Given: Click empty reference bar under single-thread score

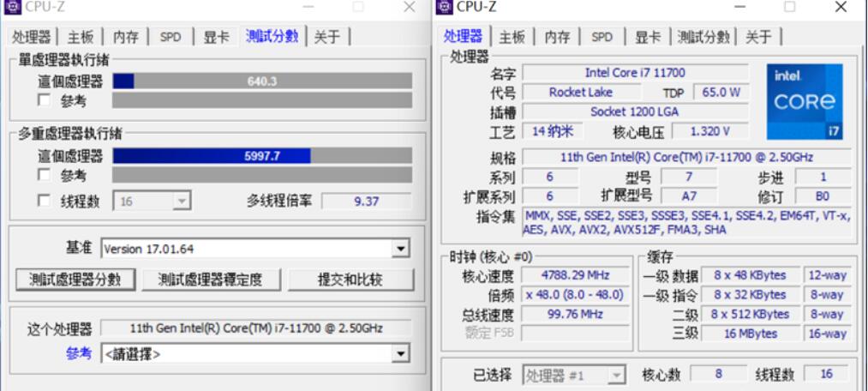Looking at the screenshot, I should (x=262, y=100).
